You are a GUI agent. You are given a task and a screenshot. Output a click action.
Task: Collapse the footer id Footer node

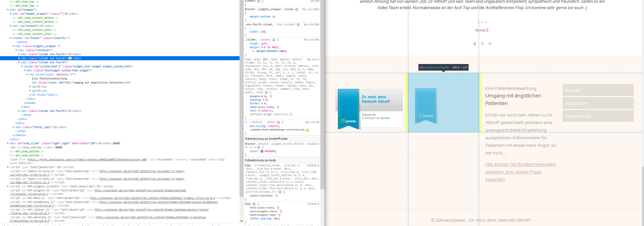point(11,38)
